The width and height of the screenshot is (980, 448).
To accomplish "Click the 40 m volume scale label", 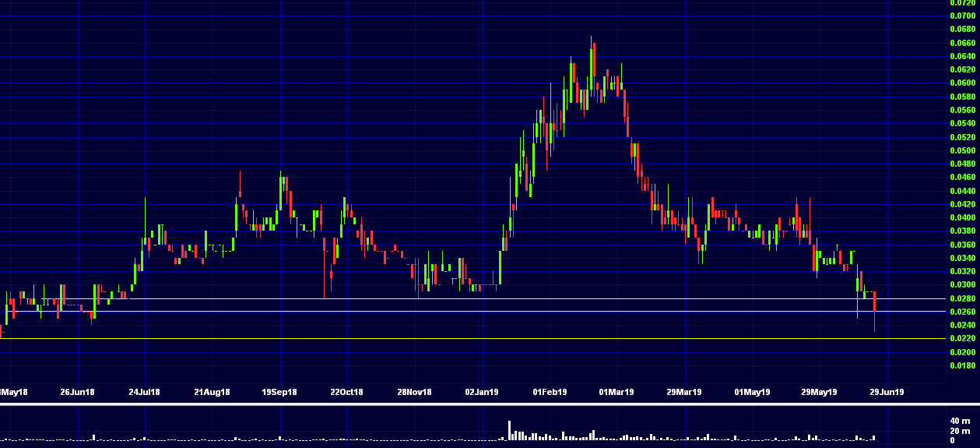I will point(960,422).
